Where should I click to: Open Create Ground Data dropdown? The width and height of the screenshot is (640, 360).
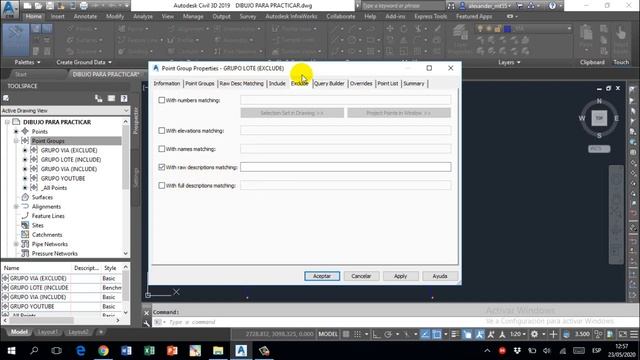tap(84, 62)
